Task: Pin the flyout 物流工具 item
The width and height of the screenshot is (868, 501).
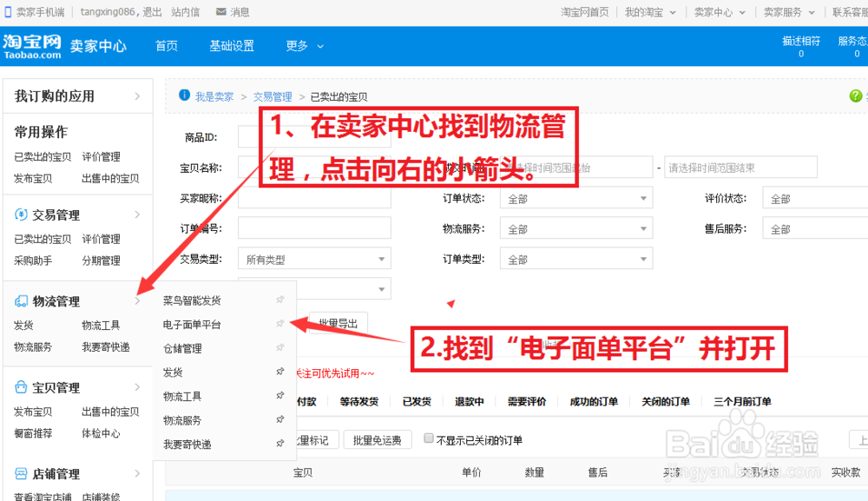Action: point(280,395)
